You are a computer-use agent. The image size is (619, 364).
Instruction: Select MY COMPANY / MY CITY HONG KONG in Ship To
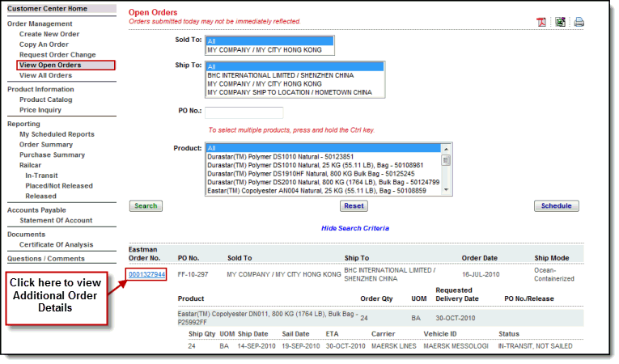point(295,83)
